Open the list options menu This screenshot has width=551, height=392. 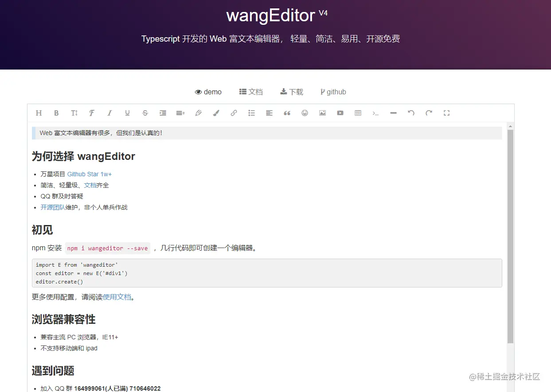[x=251, y=113]
